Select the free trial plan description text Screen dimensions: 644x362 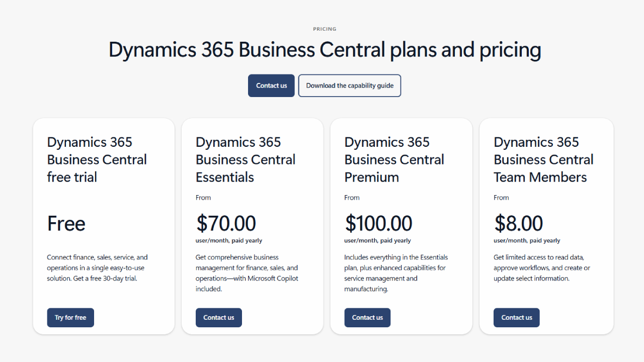tap(97, 267)
